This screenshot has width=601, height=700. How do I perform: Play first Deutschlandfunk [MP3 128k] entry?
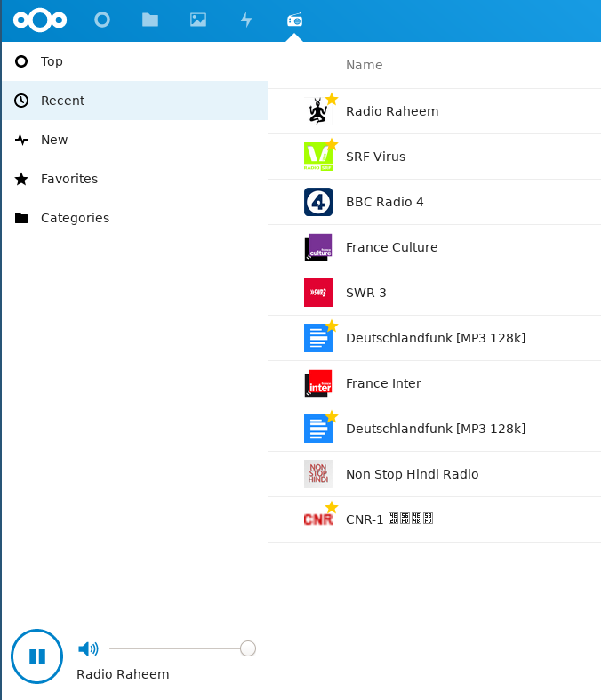click(x=436, y=338)
